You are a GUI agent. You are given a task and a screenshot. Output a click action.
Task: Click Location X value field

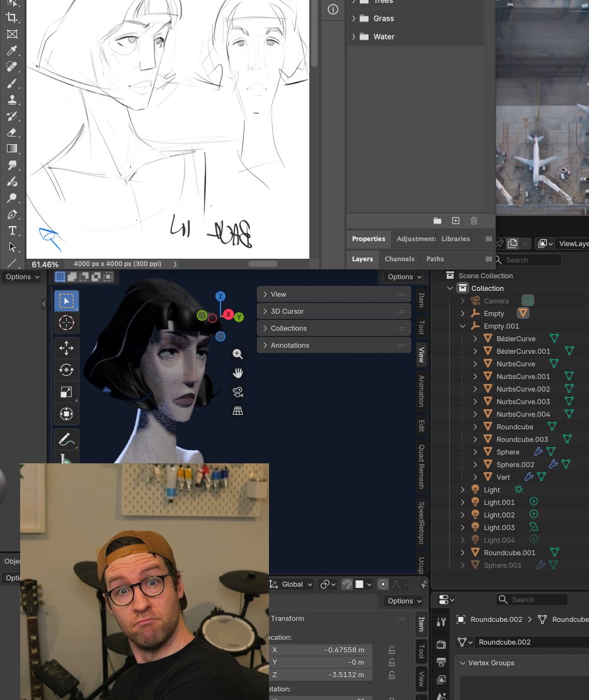pyautogui.click(x=321, y=650)
